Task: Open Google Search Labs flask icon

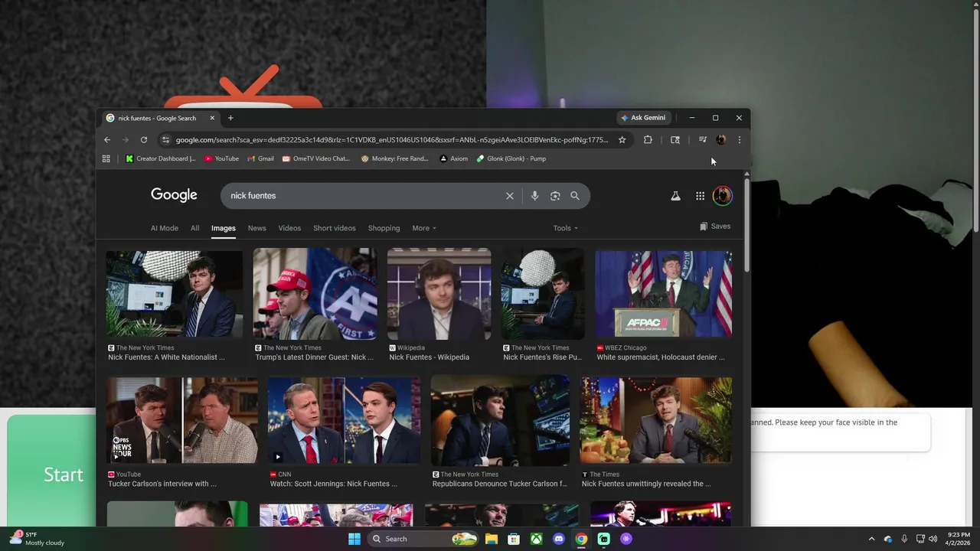Action: [675, 196]
